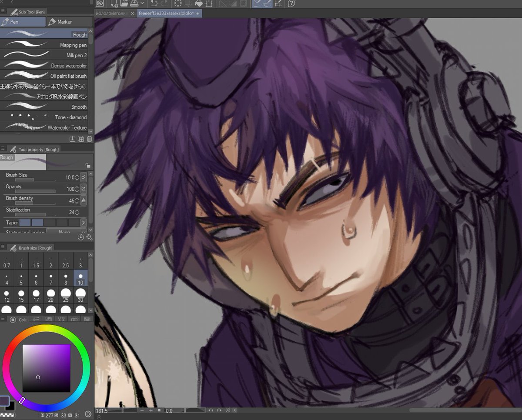The height and width of the screenshot is (420, 522).
Task: Click the Open file folder icon
Action: click(x=124, y=3)
